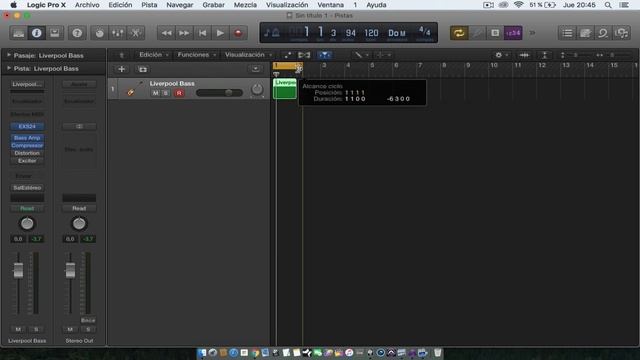Go to beginning of project
The height and width of the screenshot is (360, 640).
[x=202, y=33]
